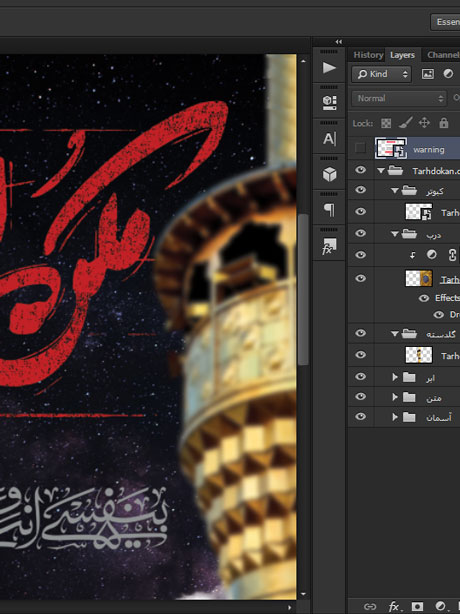Viewport: 460px width, 614px height.
Task: Click folder icon of کبوتر group
Action: point(409,190)
